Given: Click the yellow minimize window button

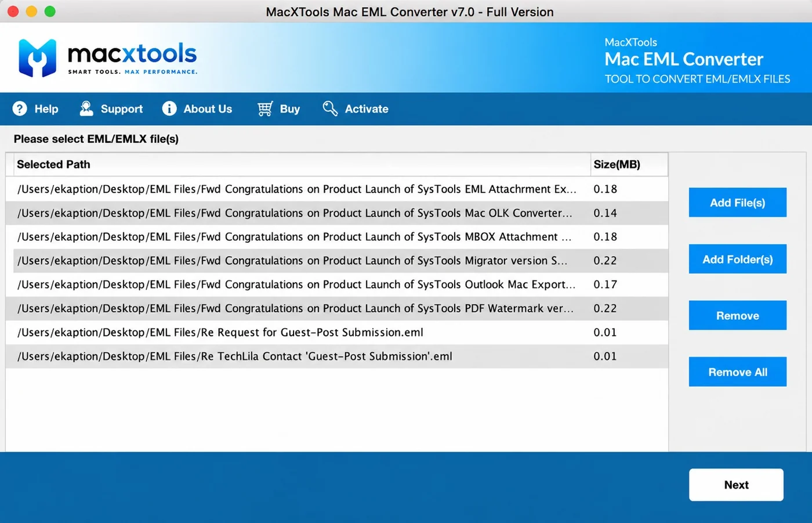Looking at the screenshot, I should click(x=31, y=11).
